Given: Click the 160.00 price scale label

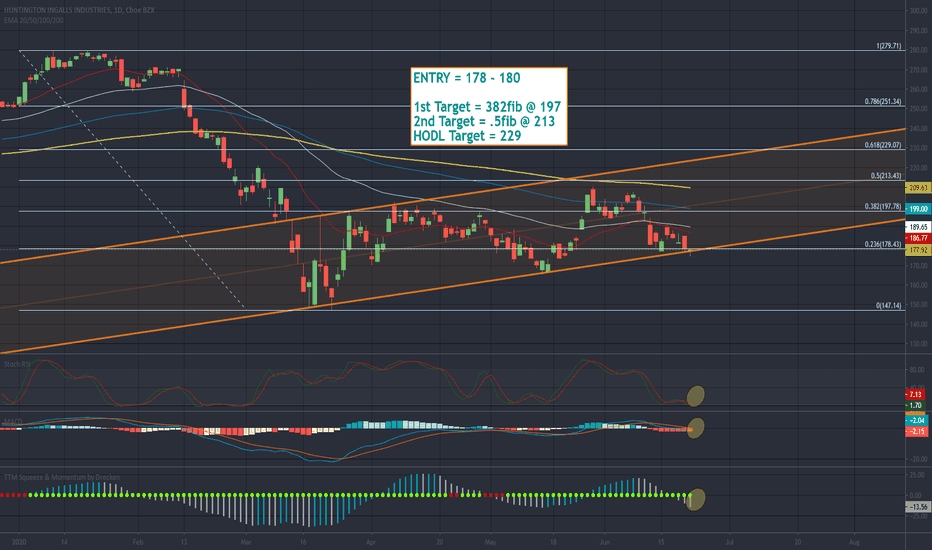Looking at the screenshot, I should point(918,285).
